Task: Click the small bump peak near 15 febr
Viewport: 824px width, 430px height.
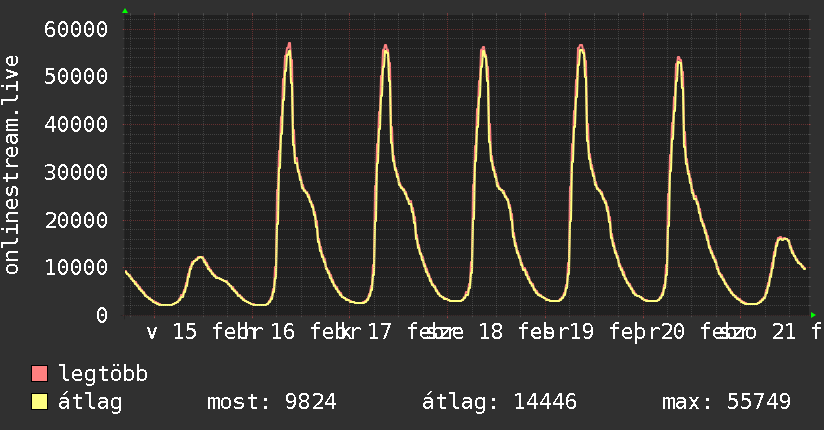Action: 200,258
